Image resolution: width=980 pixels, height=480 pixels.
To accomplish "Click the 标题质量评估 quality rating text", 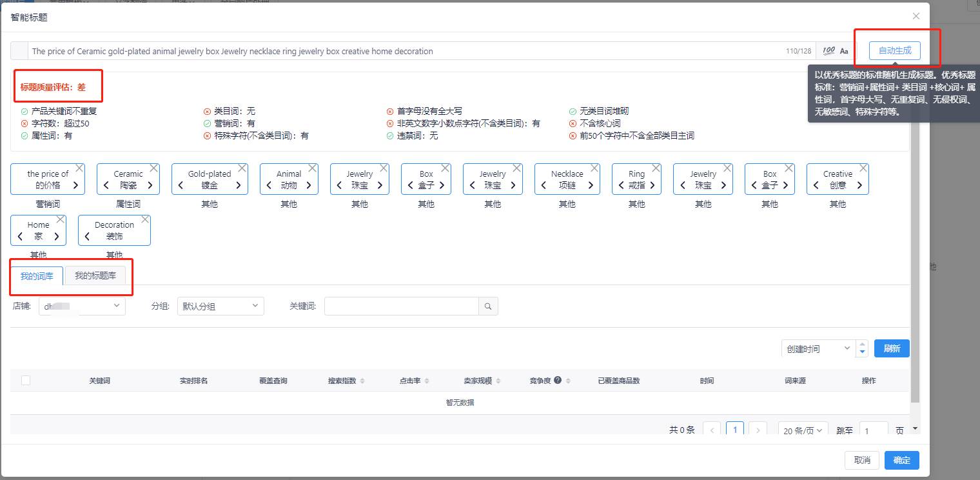I will [x=53, y=87].
